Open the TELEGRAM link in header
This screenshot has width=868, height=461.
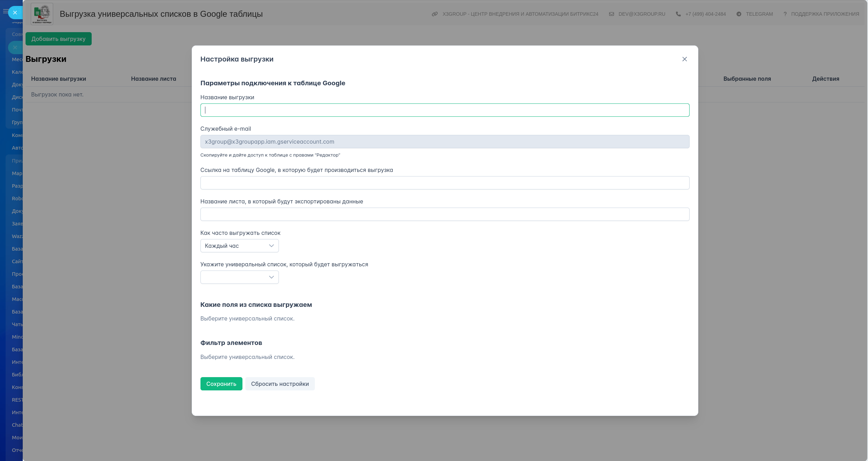click(x=759, y=14)
